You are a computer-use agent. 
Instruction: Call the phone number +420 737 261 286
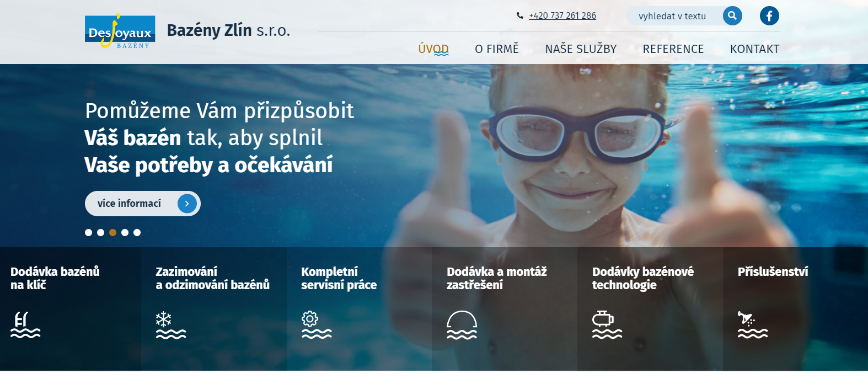(x=562, y=15)
